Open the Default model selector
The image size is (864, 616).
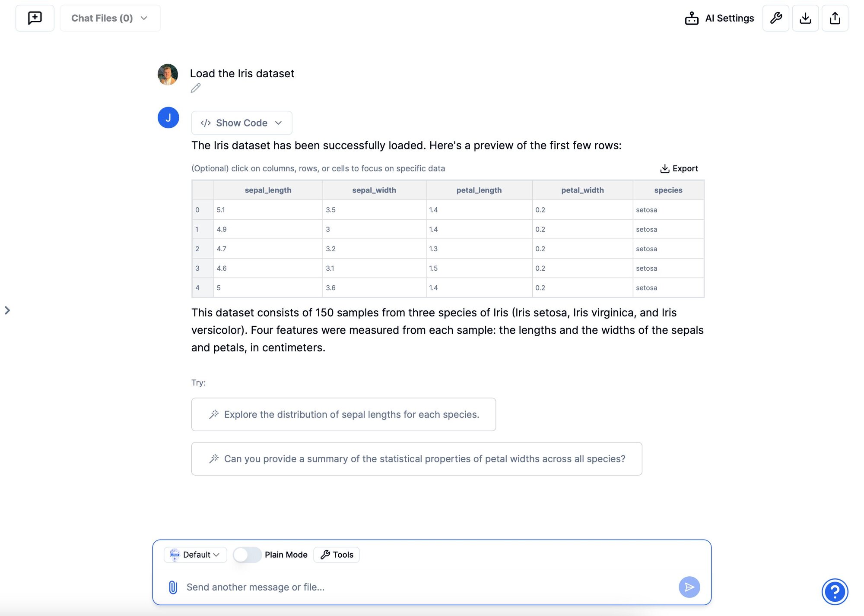coord(195,555)
